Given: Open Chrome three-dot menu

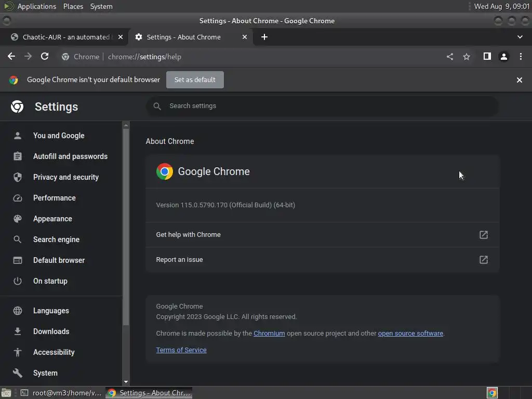Looking at the screenshot, I should [x=521, y=57].
